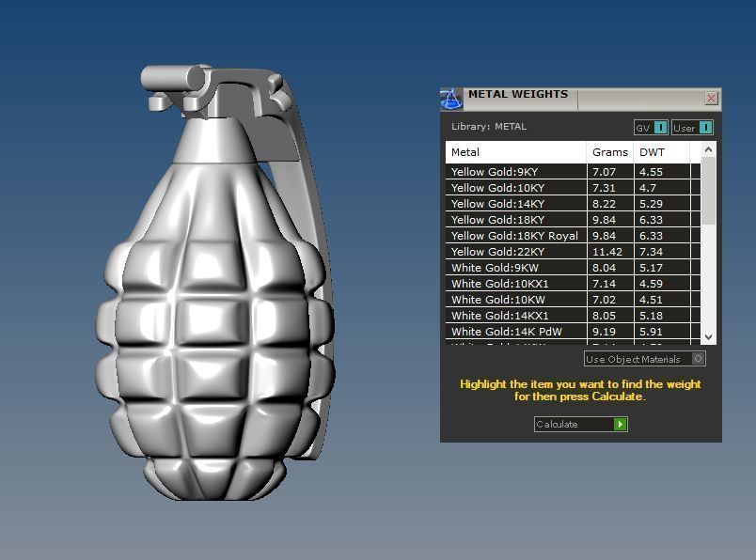Toggle the GV library switch
The image size is (756, 560).
click(651, 128)
